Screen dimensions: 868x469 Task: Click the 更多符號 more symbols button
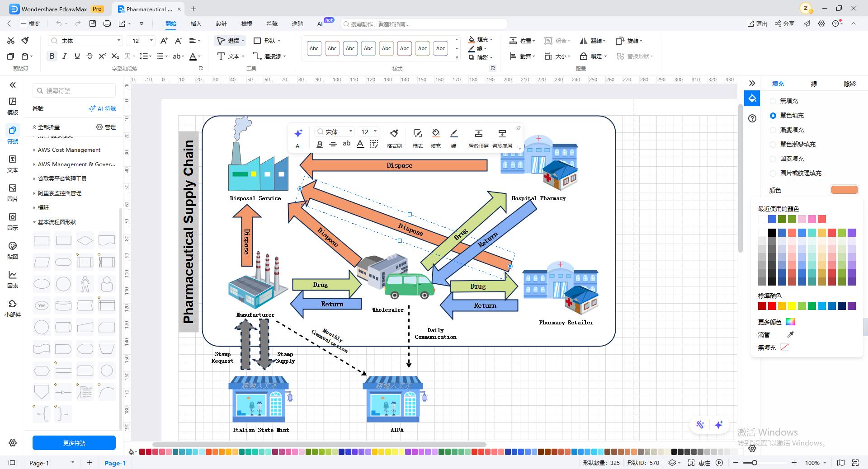pyautogui.click(x=74, y=443)
